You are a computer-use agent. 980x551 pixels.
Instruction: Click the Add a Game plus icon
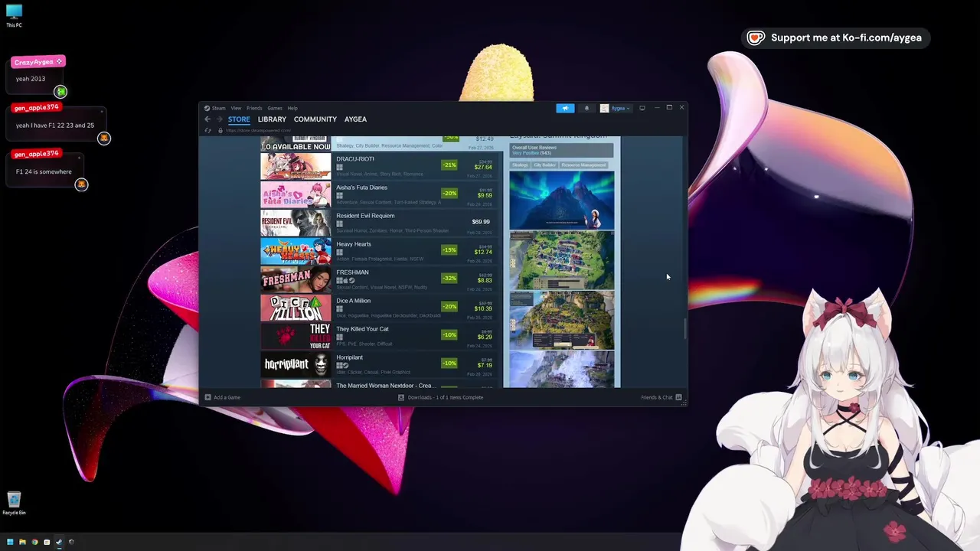[x=207, y=397]
